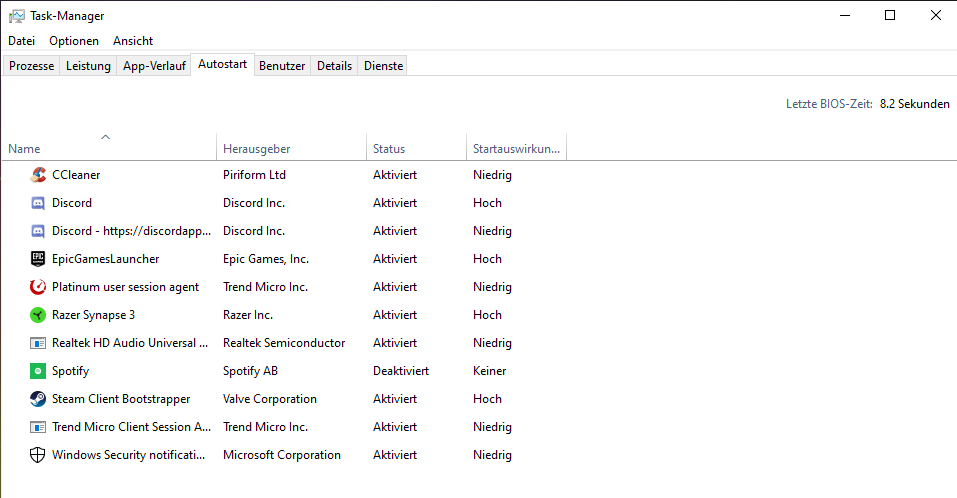Click the Steam Client Bootstrapper icon
The height and width of the screenshot is (498, 957).
pos(38,399)
